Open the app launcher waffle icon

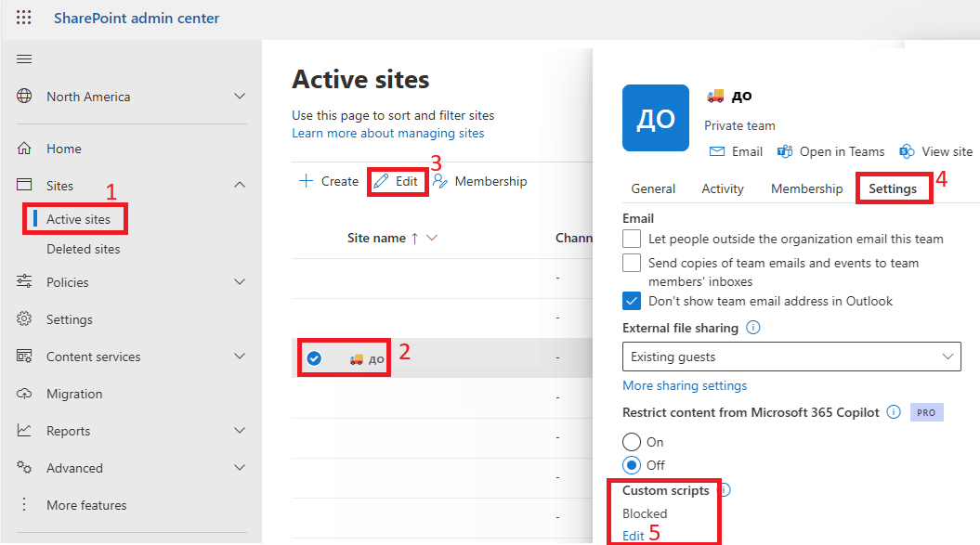[x=24, y=18]
